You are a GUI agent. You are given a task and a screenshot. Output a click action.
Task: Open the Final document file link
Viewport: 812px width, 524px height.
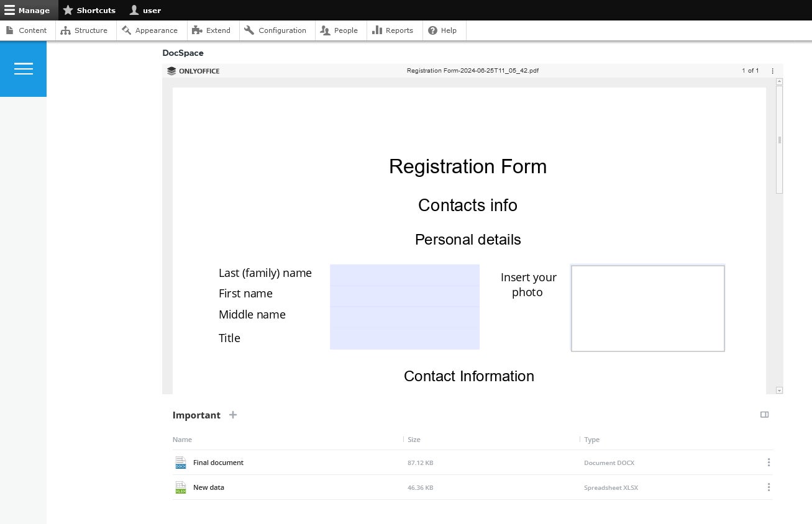click(218, 463)
